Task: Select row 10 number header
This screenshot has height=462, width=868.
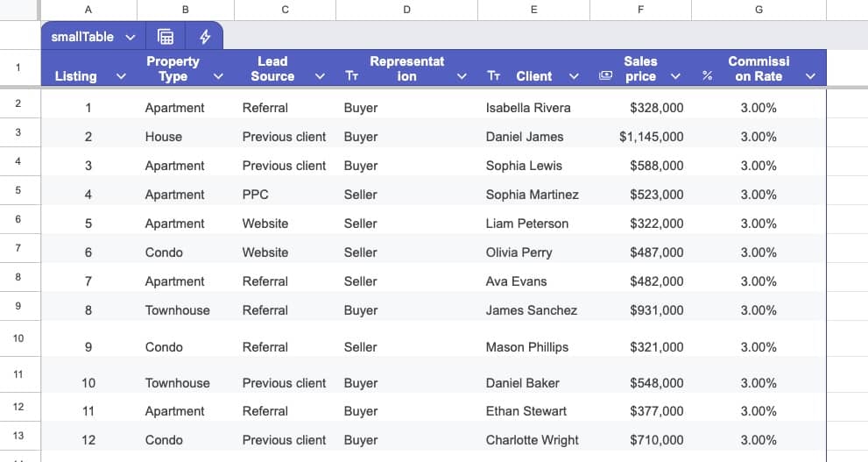Action: click(x=19, y=338)
